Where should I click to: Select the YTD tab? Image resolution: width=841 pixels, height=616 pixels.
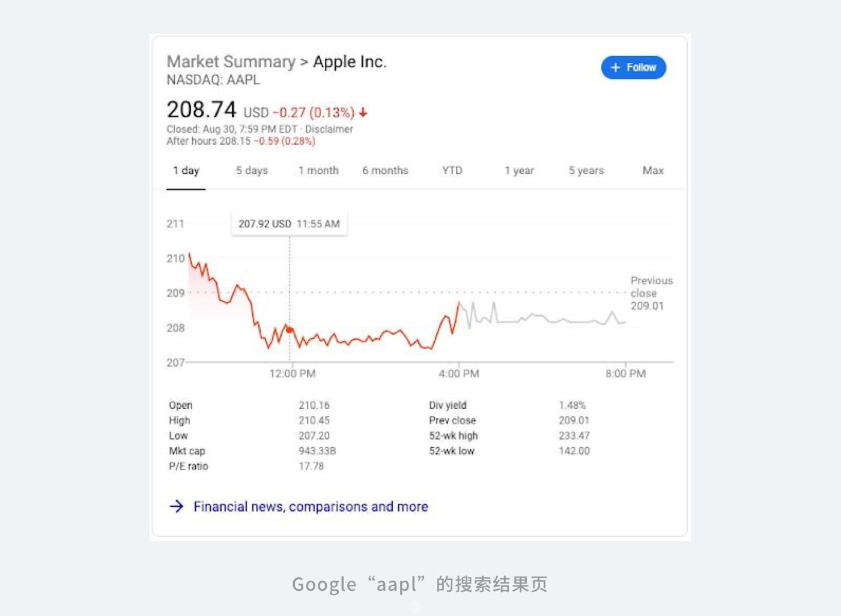[452, 171]
